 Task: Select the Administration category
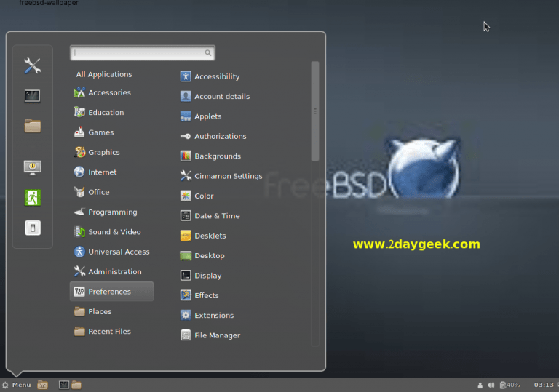[x=108, y=271]
